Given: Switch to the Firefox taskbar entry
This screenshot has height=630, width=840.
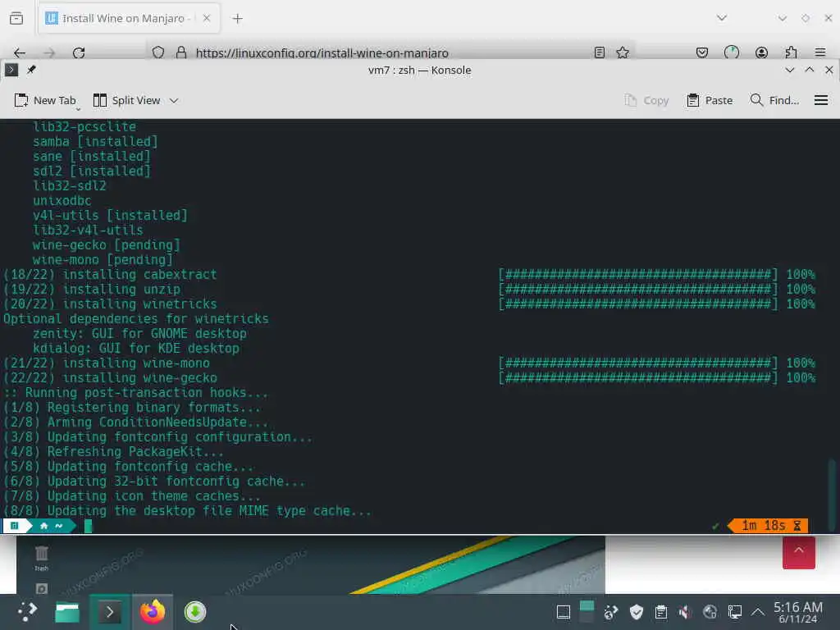Looking at the screenshot, I should 153,612.
